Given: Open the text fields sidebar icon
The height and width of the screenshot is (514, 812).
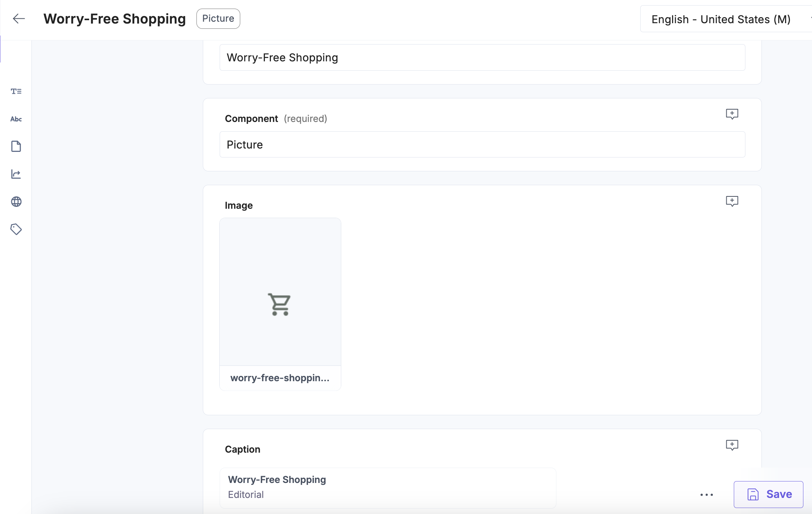Looking at the screenshot, I should 16,91.
